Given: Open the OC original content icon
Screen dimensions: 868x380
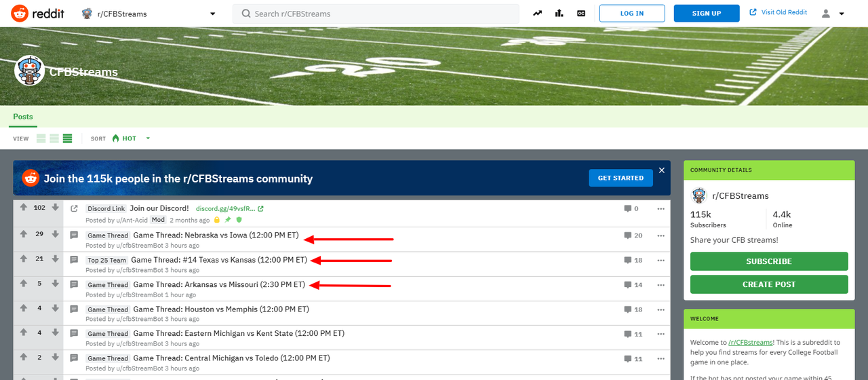Looking at the screenshot, I should coord(581,13).
